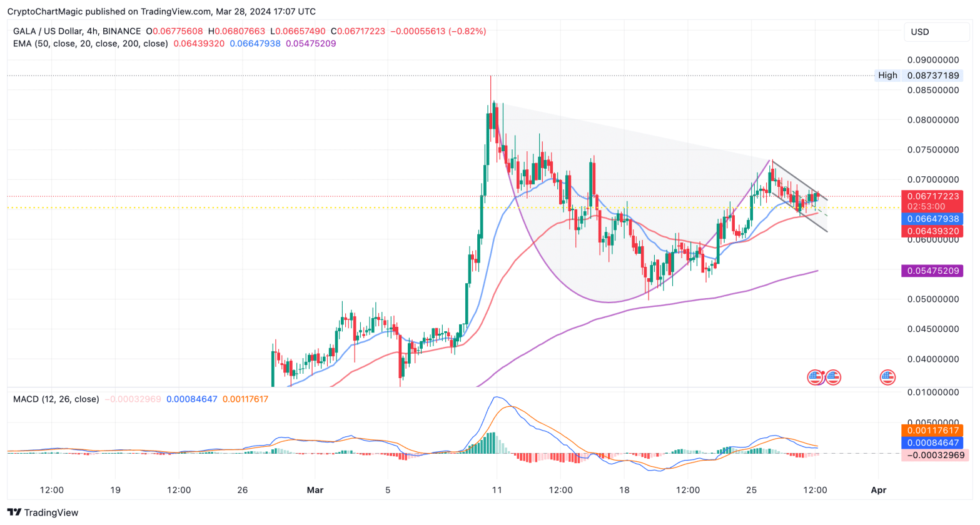Click the red 0.06439320 EMA label on price axis
The height and width of the screenshot is (525, 980).
point(932,231)
